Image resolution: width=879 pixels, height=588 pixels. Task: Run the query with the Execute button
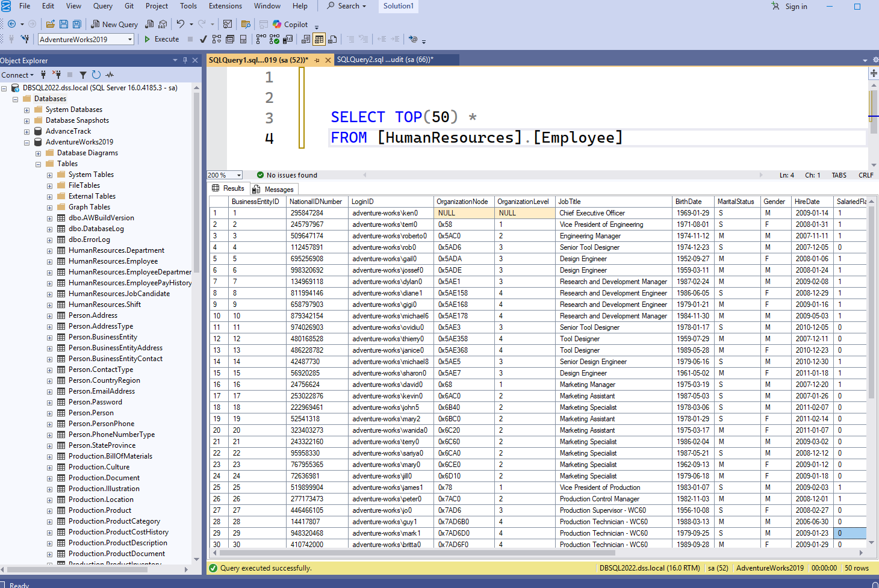point(161,39)
